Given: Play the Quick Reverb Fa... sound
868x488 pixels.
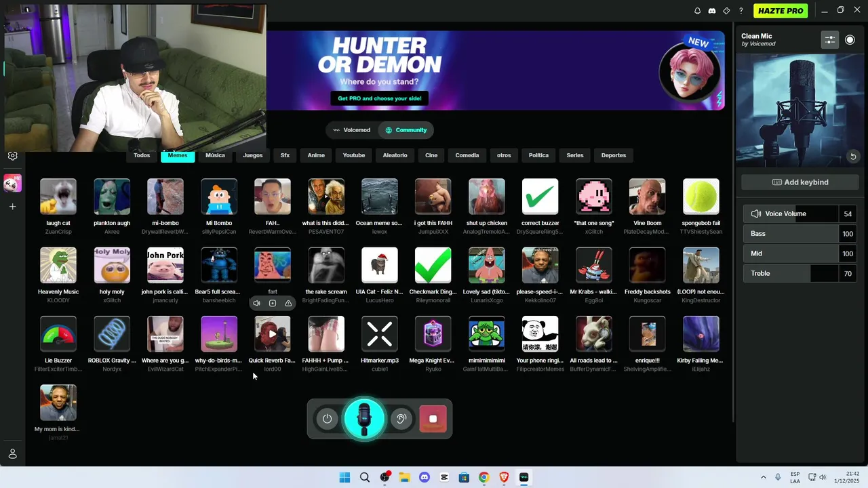Looking at the screenshot, I should pyautogui.click(x=273, y=334).
